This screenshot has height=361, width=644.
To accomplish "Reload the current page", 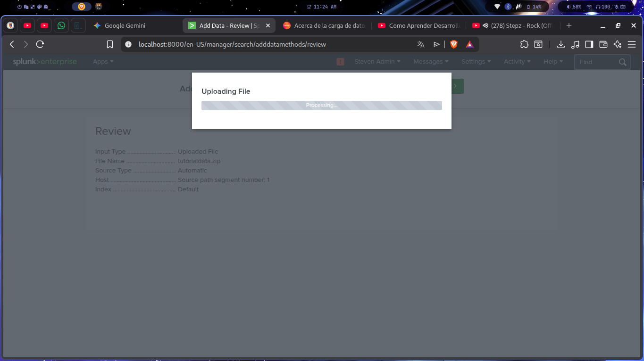I will click(x=40, y=44).
